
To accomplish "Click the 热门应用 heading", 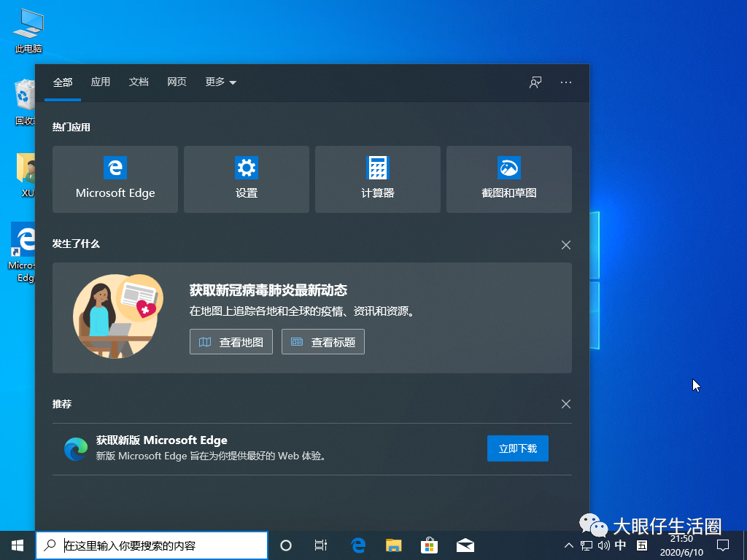I will pyautogui.click(x=71, y=127).
